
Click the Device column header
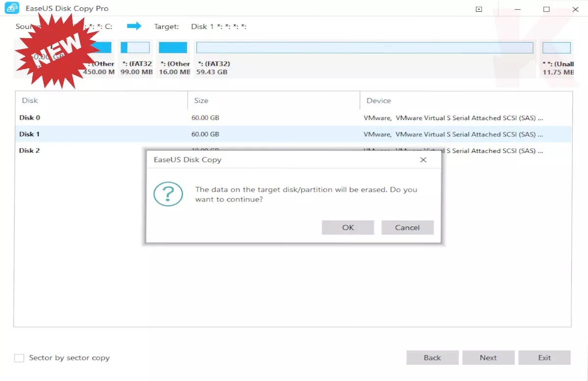click(x=466, y=101)
